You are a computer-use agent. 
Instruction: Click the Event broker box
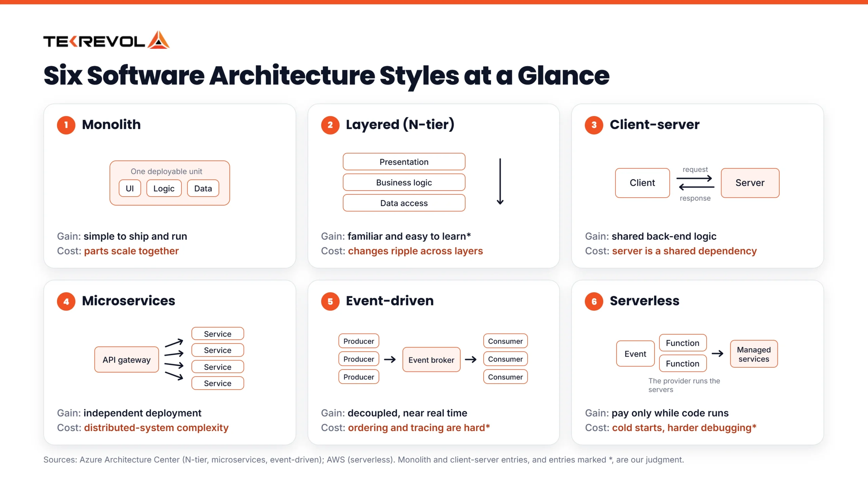[x=431, y=360]
